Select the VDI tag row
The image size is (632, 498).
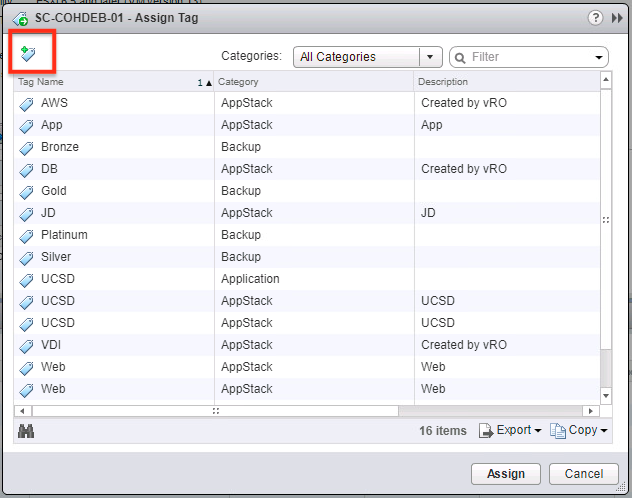coord(307,345)
